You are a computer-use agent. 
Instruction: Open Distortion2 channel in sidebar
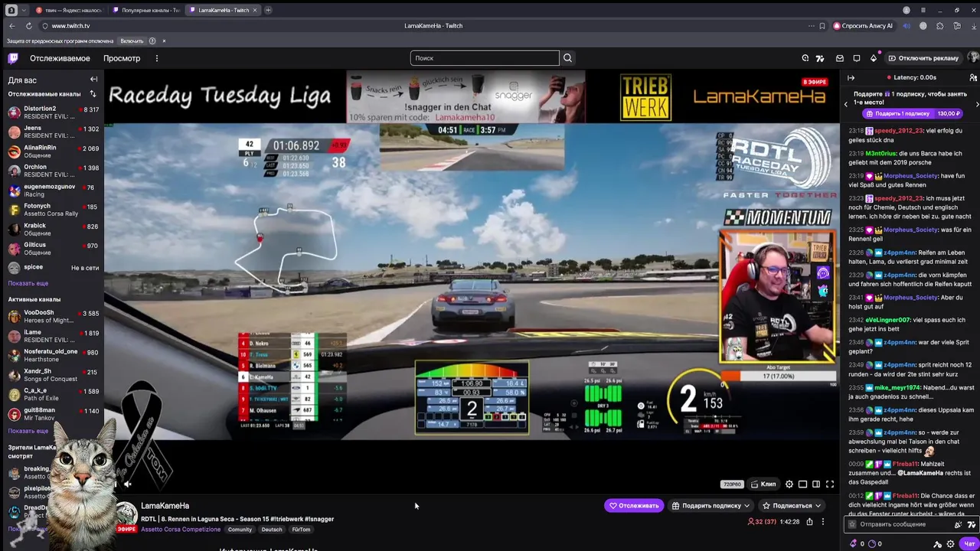pos(53,112)
